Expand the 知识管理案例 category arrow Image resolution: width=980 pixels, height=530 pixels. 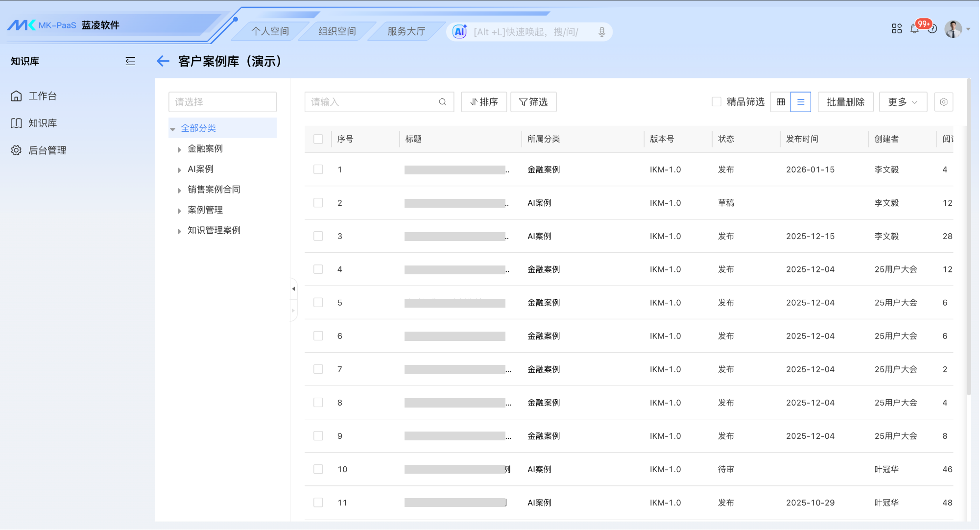pyautogui.click(x=179, y=231)
